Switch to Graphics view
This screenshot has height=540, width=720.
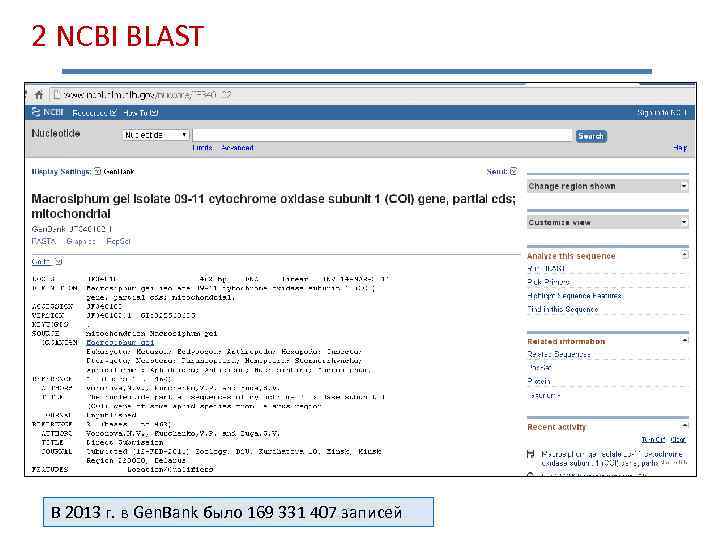click(81, 241)
